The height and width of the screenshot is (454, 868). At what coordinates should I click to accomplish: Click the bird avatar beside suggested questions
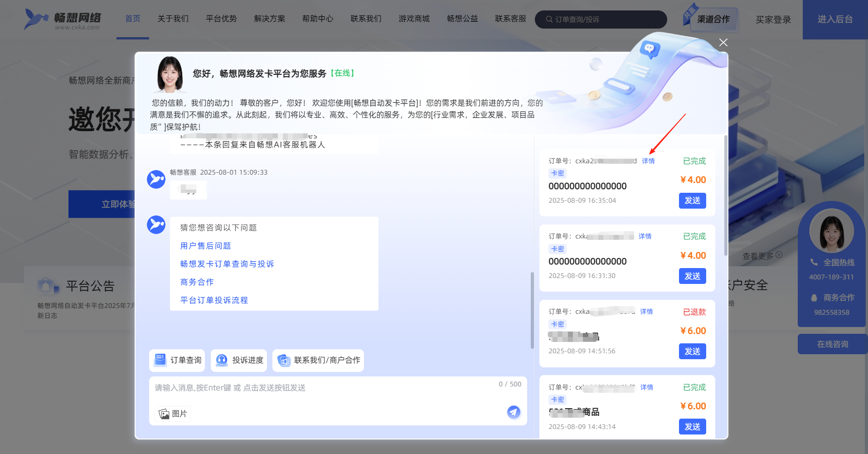click(x=156, y=225)
